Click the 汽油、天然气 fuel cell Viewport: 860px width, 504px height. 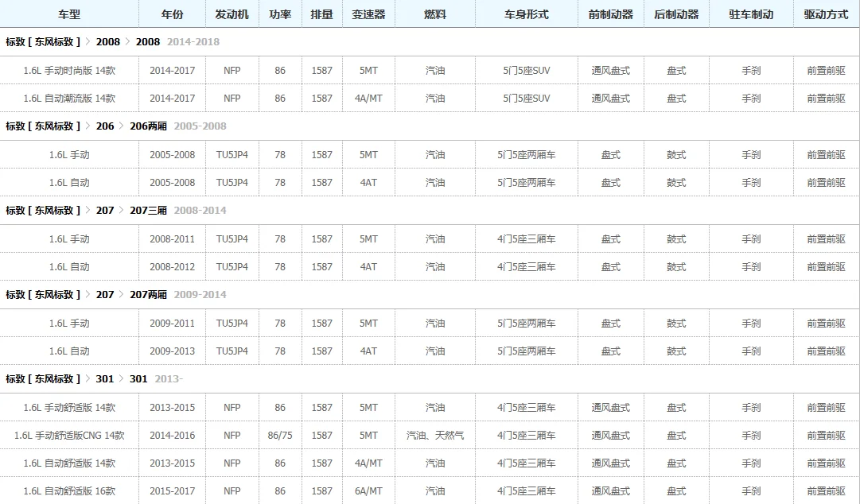point(435,436)
